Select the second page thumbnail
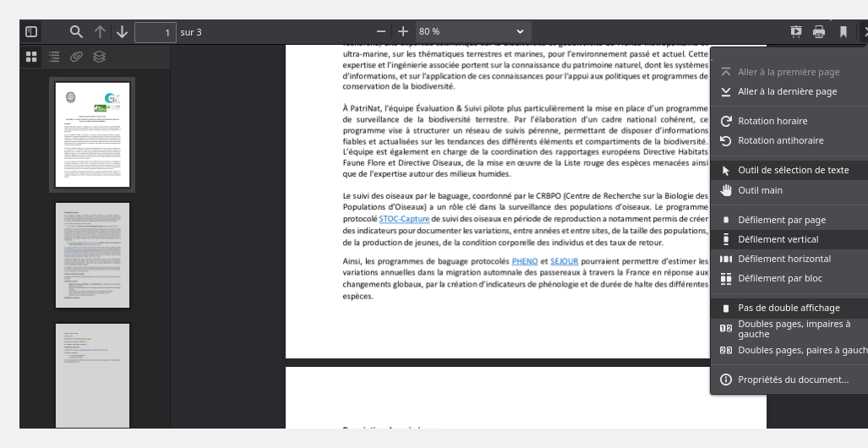 click(92, 256)
